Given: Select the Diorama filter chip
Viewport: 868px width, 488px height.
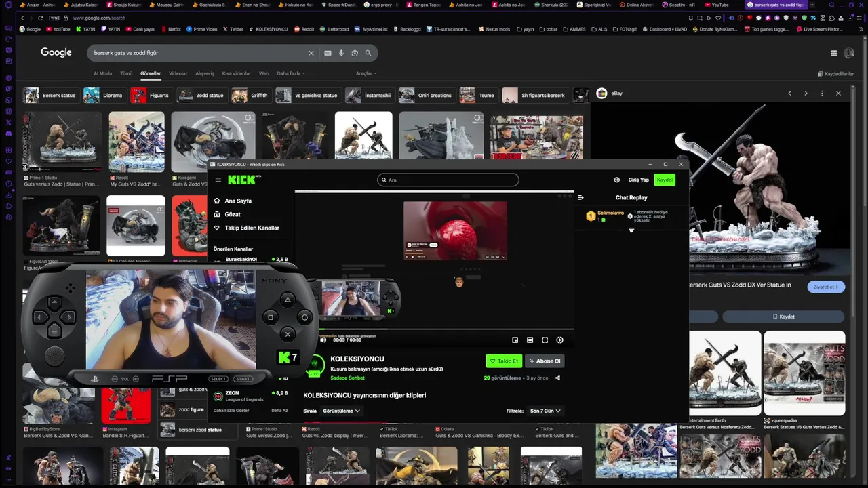Looking at the screenshot, I should 104,95.
